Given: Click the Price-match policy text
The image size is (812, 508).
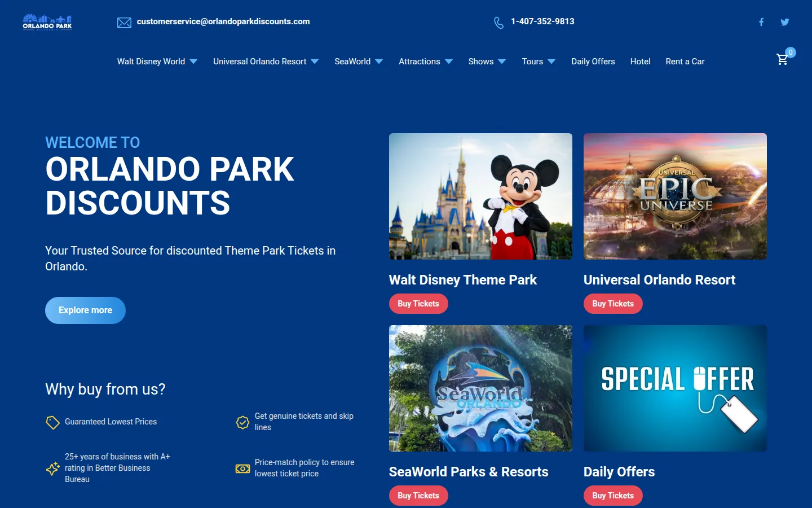Looking at the screenshot, I should tap(304, 468).
